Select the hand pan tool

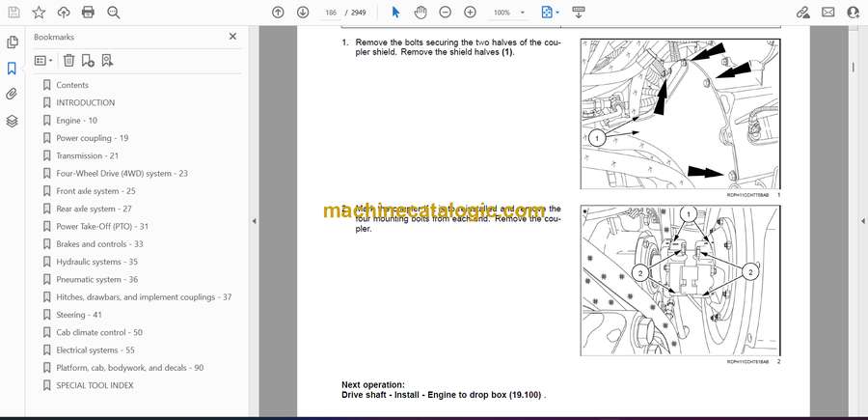(x=420, y=13)
